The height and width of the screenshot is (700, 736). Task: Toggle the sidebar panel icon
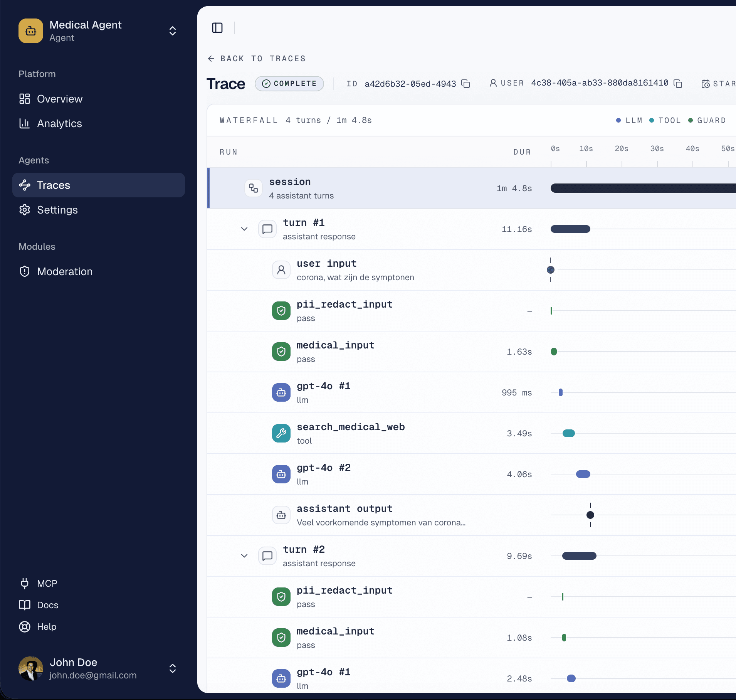click(217, 28)
